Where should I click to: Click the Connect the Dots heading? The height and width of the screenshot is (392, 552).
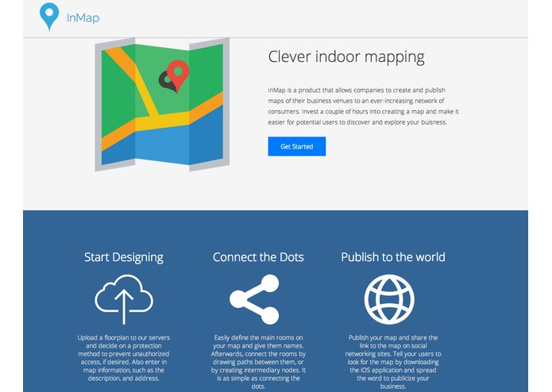pos(258,257)
